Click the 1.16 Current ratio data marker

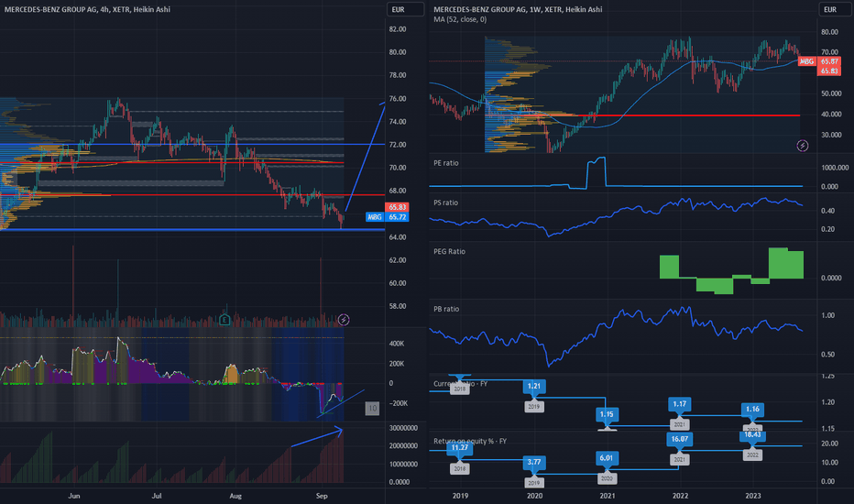tap(752, 410)
